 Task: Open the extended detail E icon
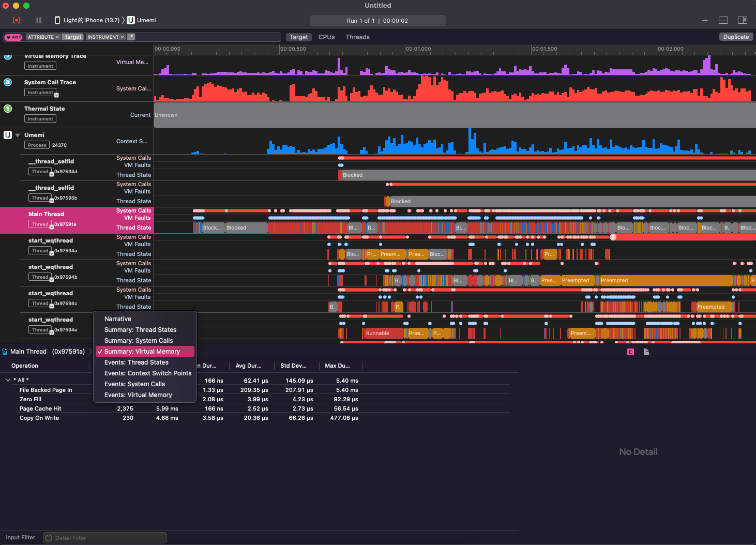630,352
